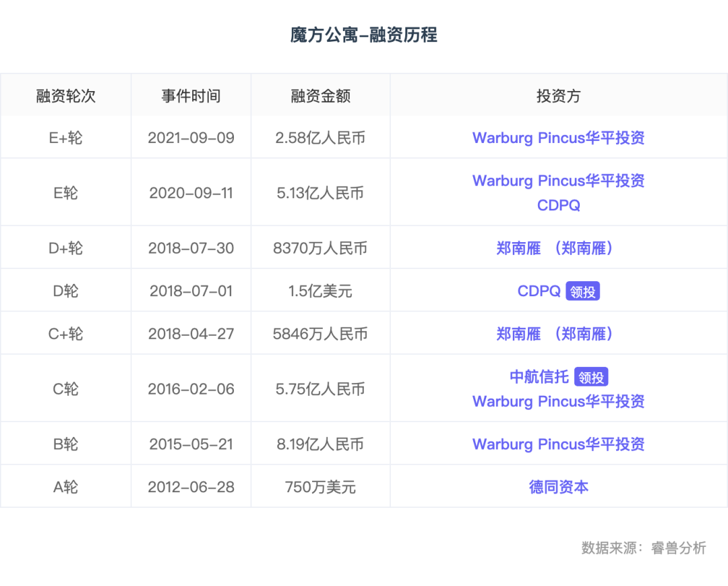Click amount 2.58亿人民币
728x586 pixels.
(x=320, y=138)
